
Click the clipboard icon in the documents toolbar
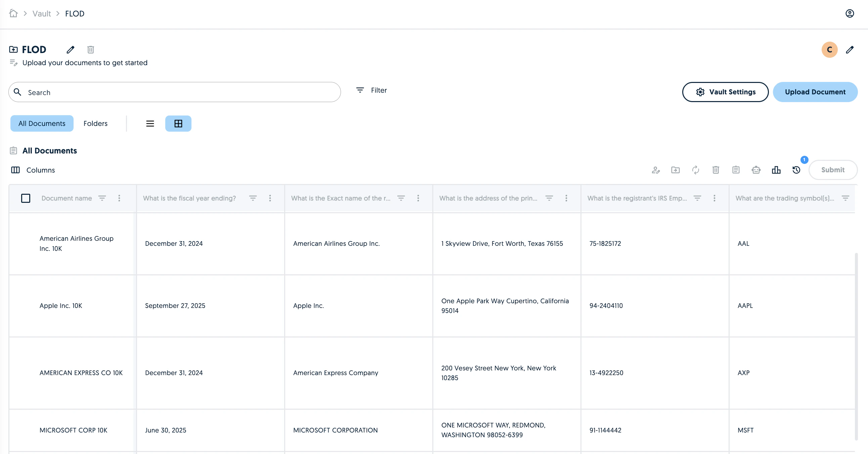tap(736, 170)
